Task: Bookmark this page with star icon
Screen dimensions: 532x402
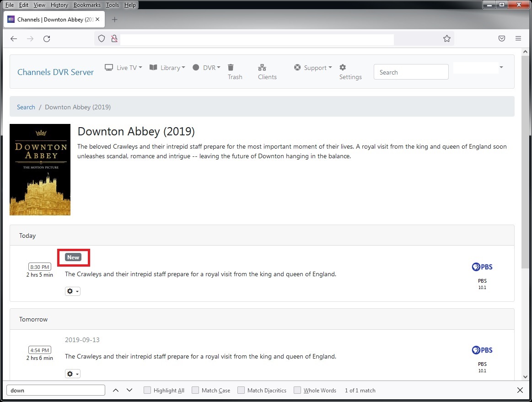Action: pos(447,39)
